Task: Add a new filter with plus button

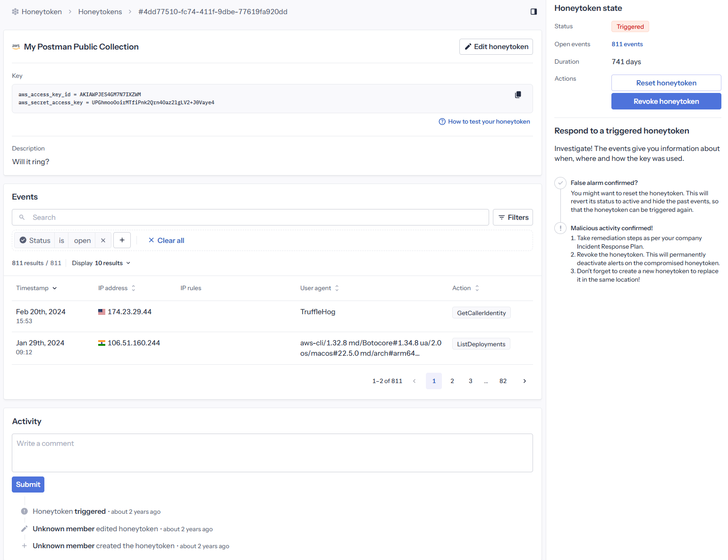Action: [122, 240]
